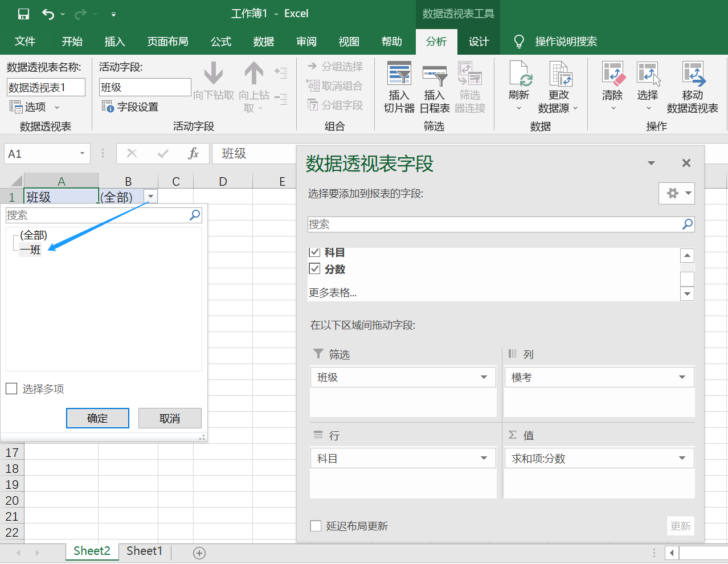Click the 选择 (Select) icon
728x564 pixels.
tap(648, 74)
